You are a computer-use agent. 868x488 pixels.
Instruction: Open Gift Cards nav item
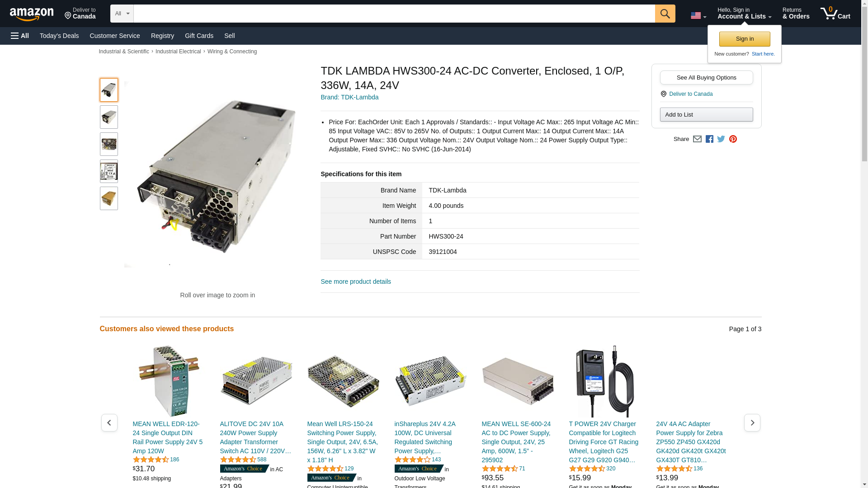[x=199, y=36]
